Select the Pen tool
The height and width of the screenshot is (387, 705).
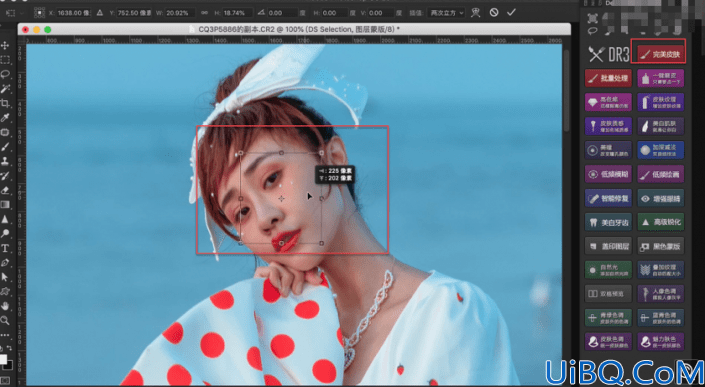click(x=5, y=262)
